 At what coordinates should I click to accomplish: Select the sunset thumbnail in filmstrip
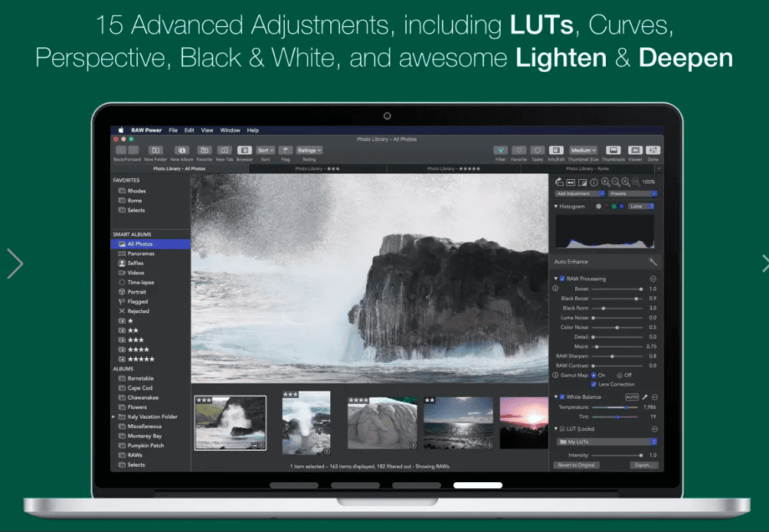click(524, 423)
